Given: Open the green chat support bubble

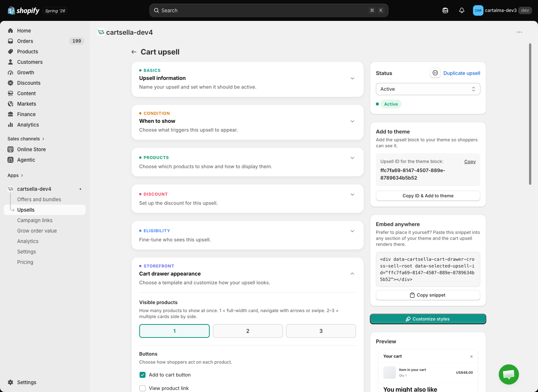Looking at the screenshot, I should tap(509, 374).
